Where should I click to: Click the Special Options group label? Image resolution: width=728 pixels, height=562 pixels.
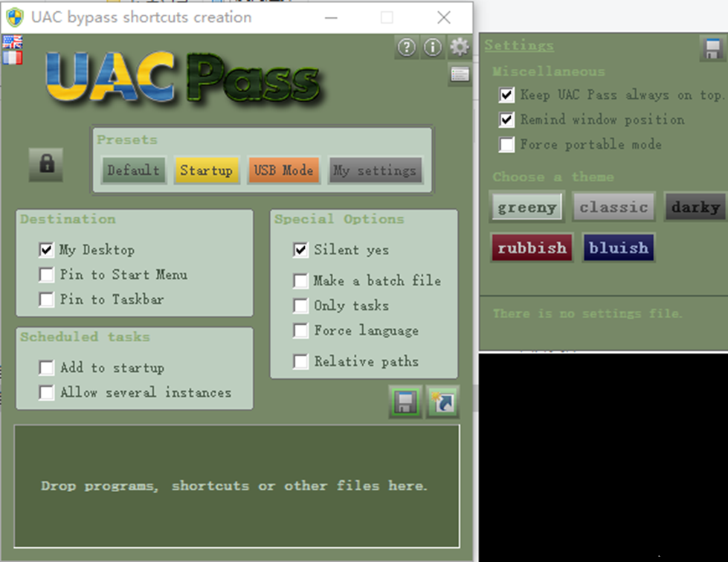[x=339, y=219]
